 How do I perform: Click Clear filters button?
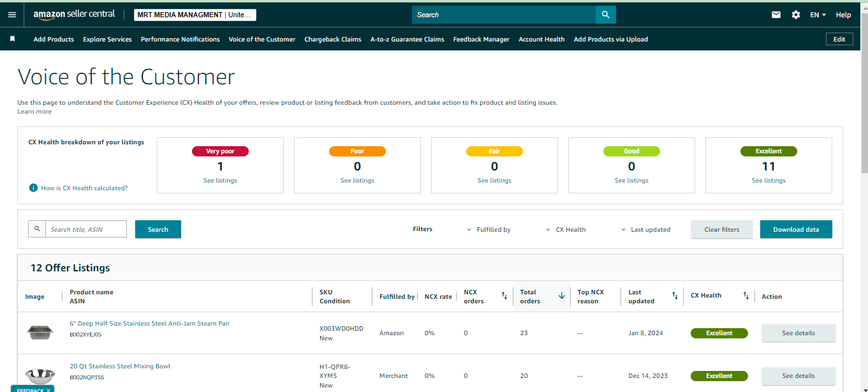pos(722,229)
